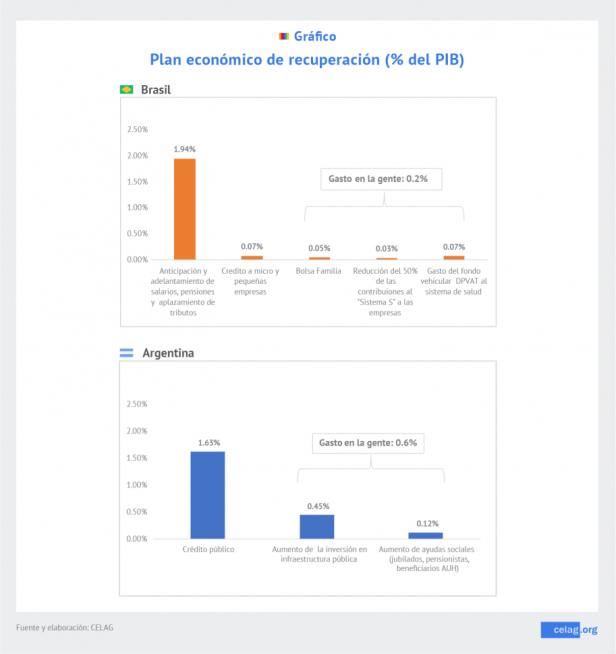616x654 pixels.
Task: Click the "Gráfico" header label
Action: click(316, 37)
